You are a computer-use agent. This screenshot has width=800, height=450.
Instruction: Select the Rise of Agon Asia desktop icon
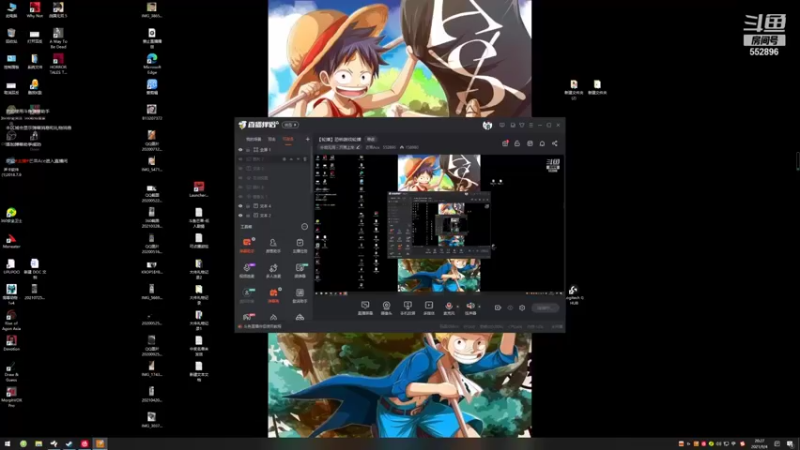pyautogui.click(x=11, y=320)
